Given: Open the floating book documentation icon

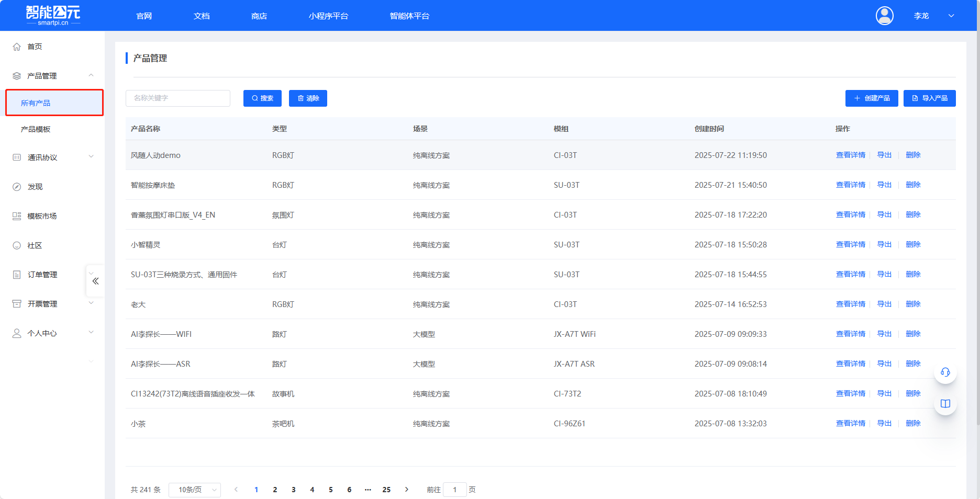Looking at the screenshot, I should coord(945,404).
